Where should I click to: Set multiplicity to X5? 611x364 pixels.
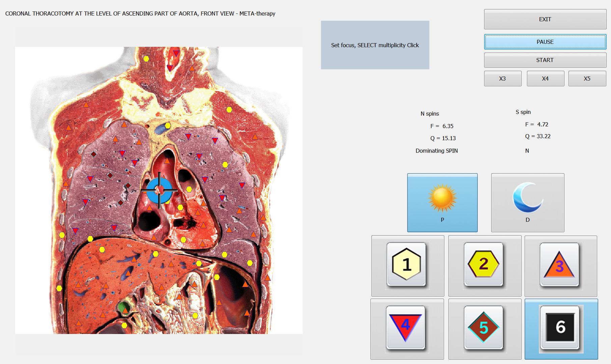pyautogui.click(x=587, y=79)
